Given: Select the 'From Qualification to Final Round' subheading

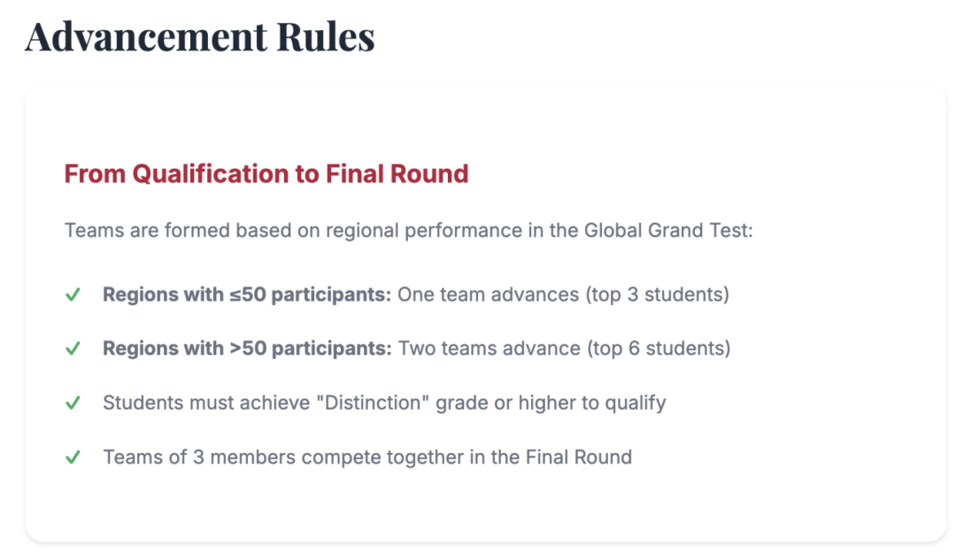Looking at the screenshot, I should 266,173.
